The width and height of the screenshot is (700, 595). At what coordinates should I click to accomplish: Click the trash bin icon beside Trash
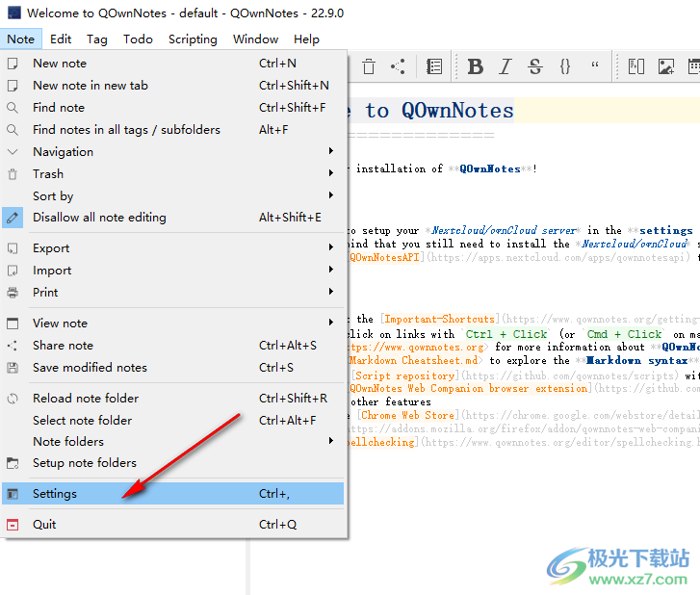point(13,174)
